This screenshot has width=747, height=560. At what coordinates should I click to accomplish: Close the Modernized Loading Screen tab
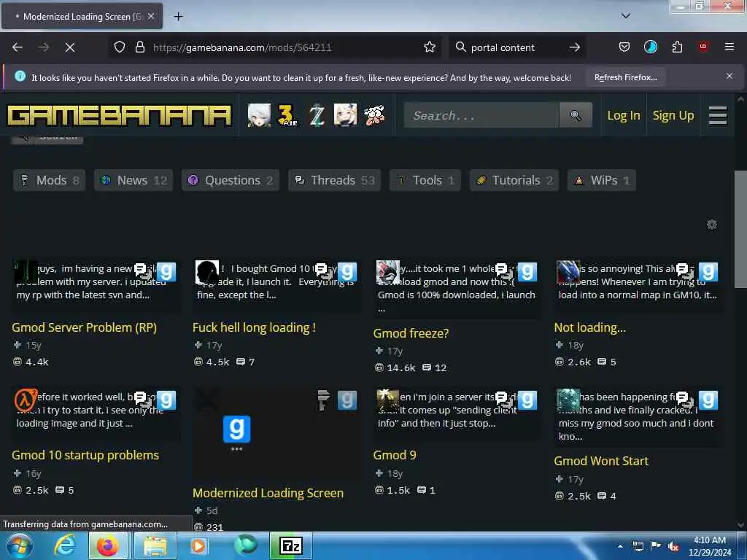(x=151, y=16)
